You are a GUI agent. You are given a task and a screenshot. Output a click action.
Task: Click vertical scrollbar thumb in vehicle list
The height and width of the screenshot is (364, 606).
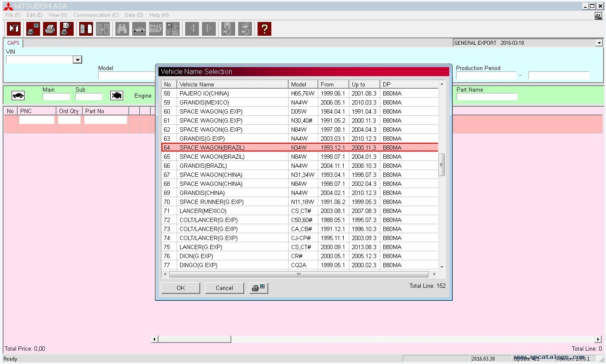(441, 165)
